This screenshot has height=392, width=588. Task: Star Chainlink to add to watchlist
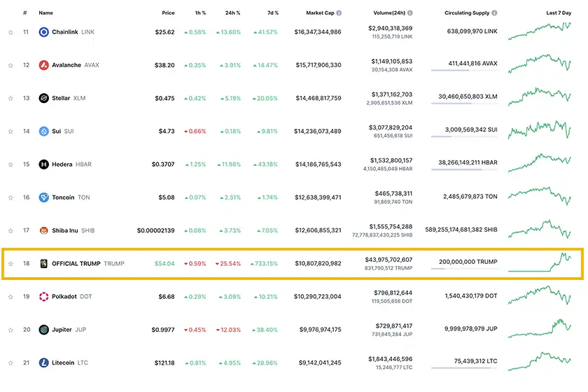(10, 31)
